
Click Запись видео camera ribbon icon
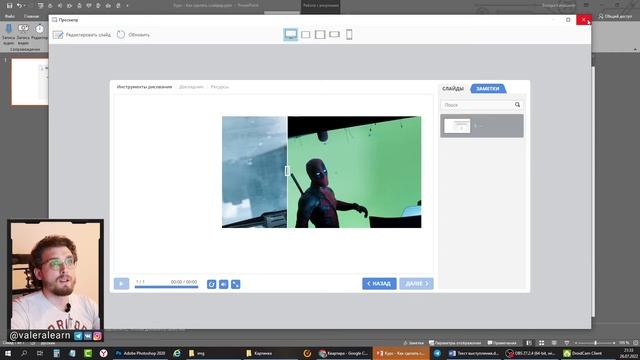tap(23, 29)
